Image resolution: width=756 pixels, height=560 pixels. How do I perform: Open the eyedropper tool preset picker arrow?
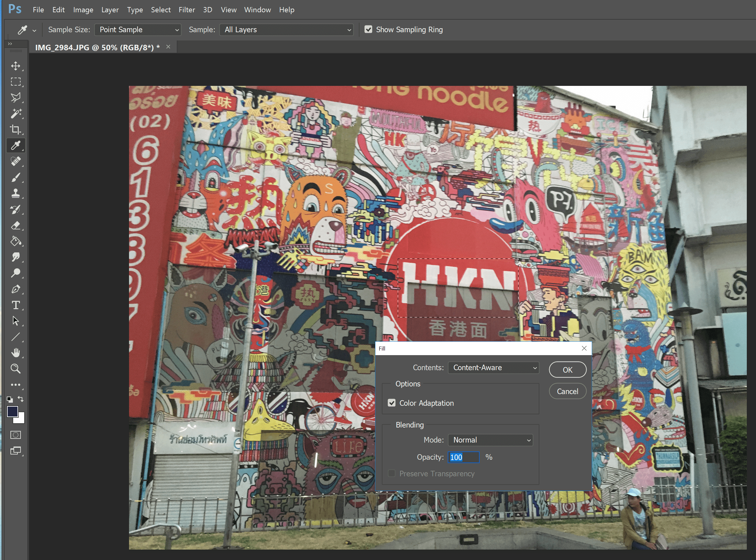click(x=34, y=30)
